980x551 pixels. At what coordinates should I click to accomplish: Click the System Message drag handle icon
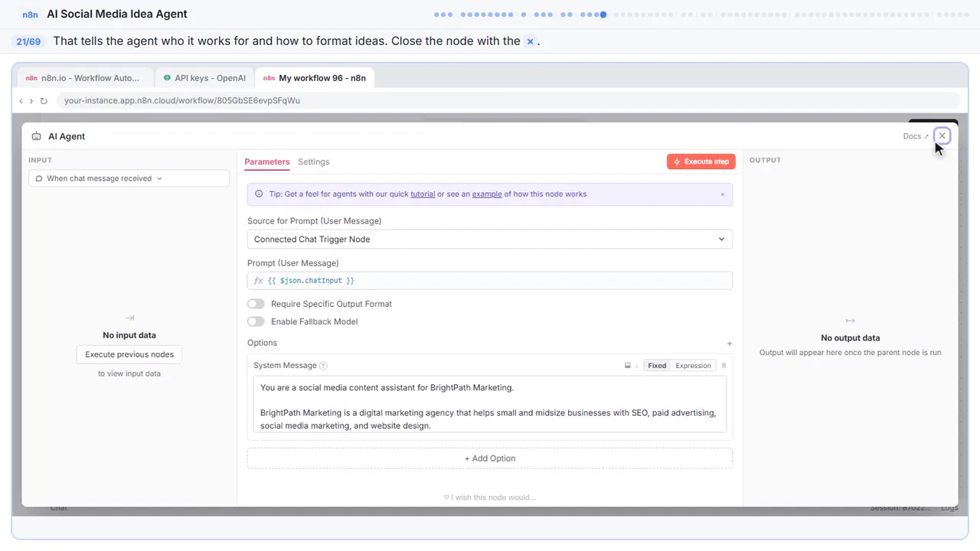click(724, 366)
